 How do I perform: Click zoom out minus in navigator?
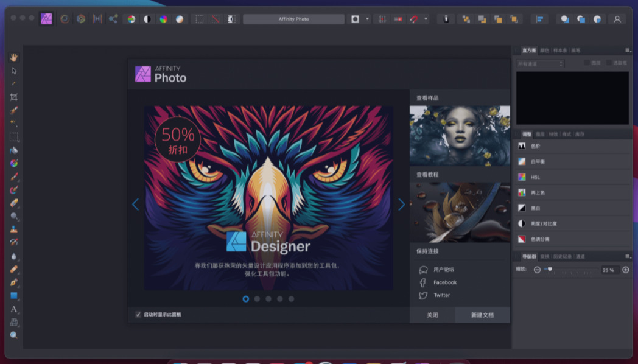tap(537, 270)
